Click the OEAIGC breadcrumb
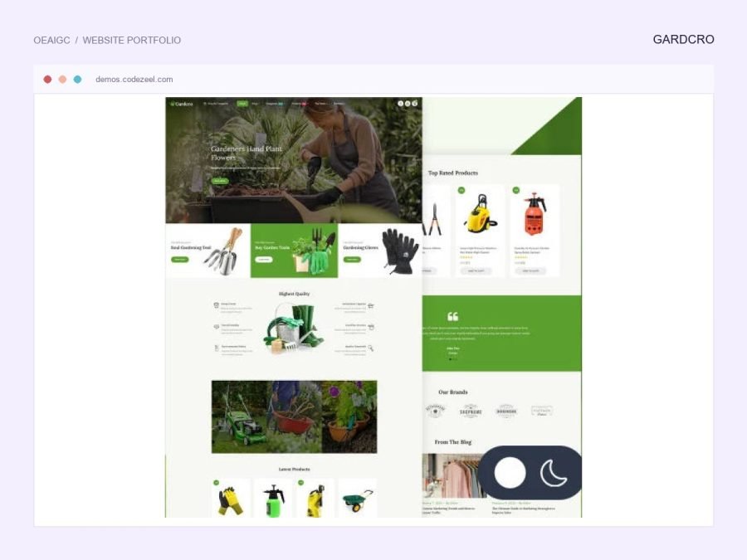 point(52,41)
